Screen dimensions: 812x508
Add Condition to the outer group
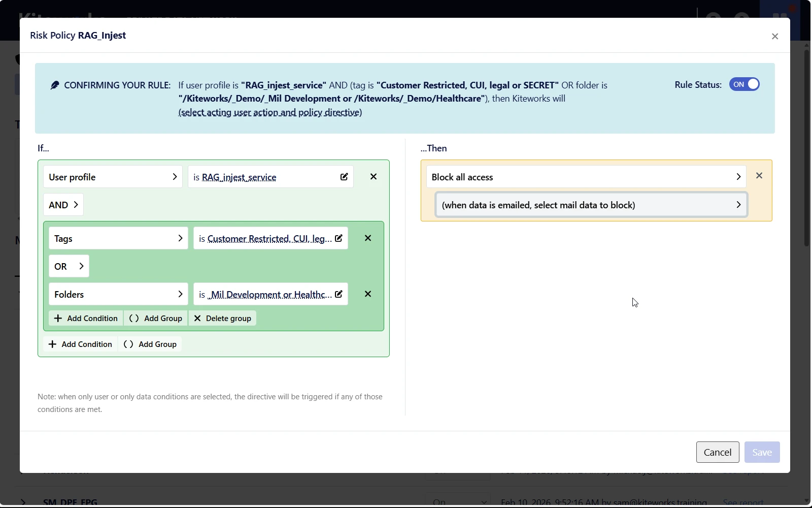click(80, 344)
